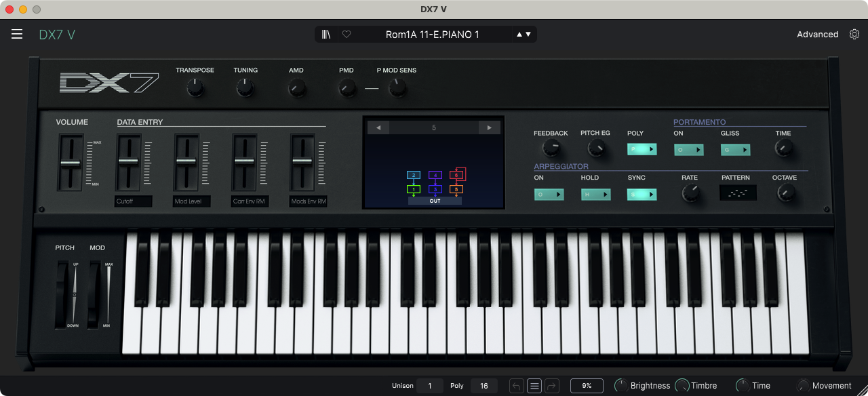Screen dimensions: 868x396
Task: Click the Brightness macro knob
Action: click(x=620, y=386)
